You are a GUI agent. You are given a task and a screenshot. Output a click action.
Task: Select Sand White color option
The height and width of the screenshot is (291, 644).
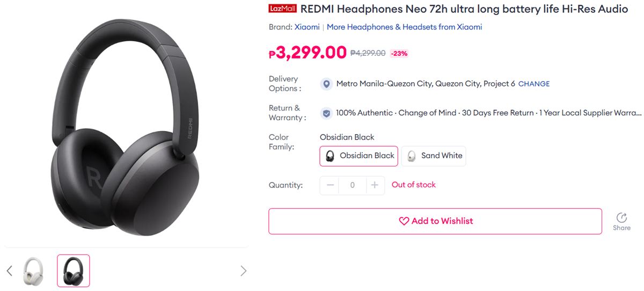[434, 156]
